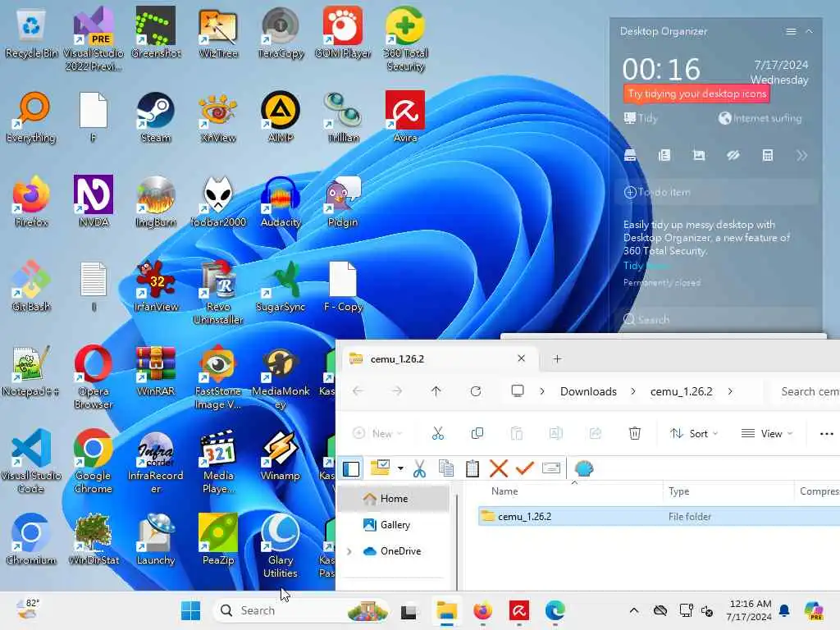
Task: Launch TeraCopy from the desktop
Action: pos(281,32)
